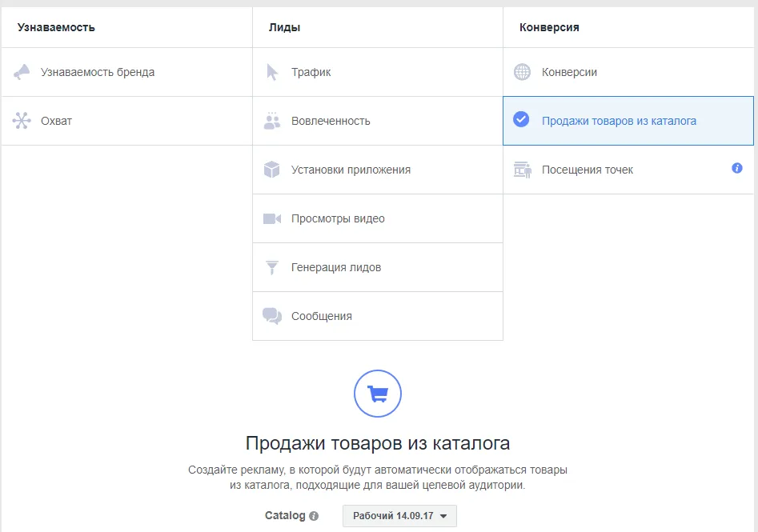Click the video views camera icon
This screenshot has height=532, width=758.
tap(272, 218)
